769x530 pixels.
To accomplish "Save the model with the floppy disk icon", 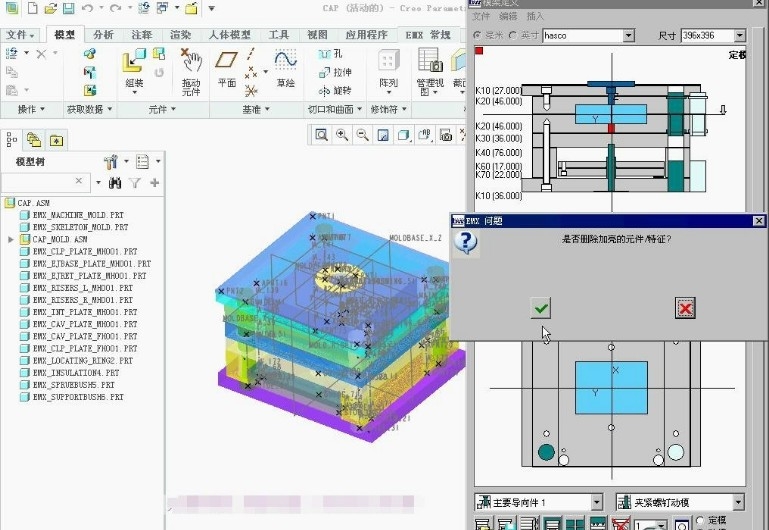I will (69, 8).
